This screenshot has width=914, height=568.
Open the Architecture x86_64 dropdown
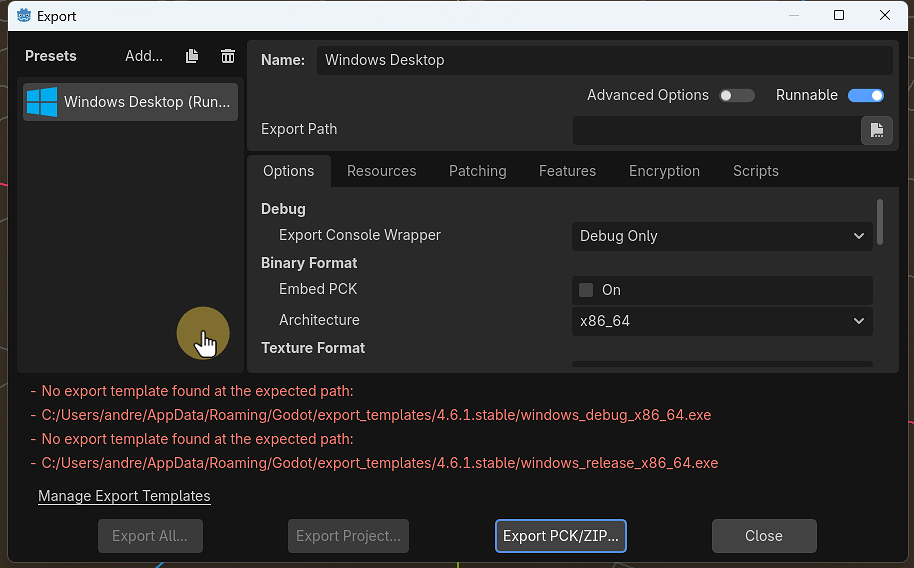point(722,321)
